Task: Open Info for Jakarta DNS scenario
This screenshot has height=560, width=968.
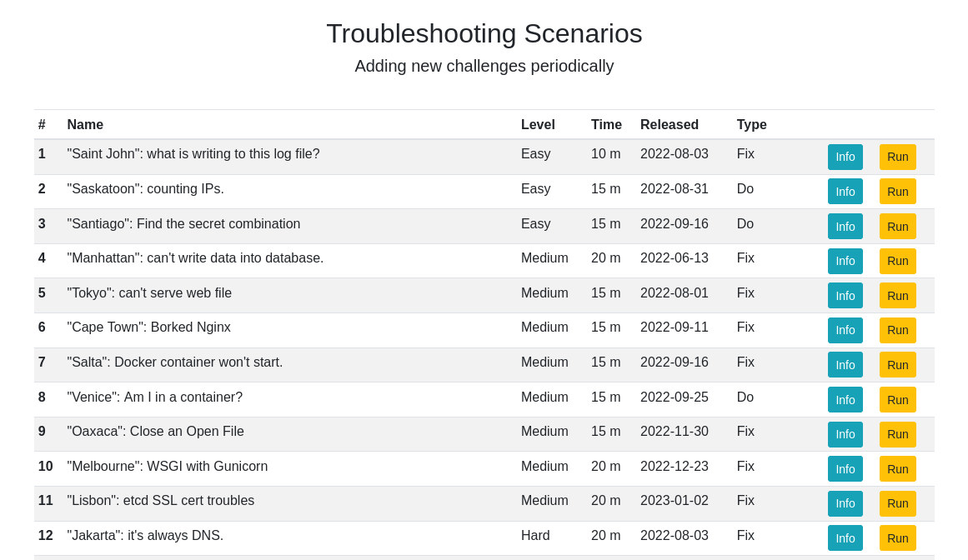Action: [845, 537]
